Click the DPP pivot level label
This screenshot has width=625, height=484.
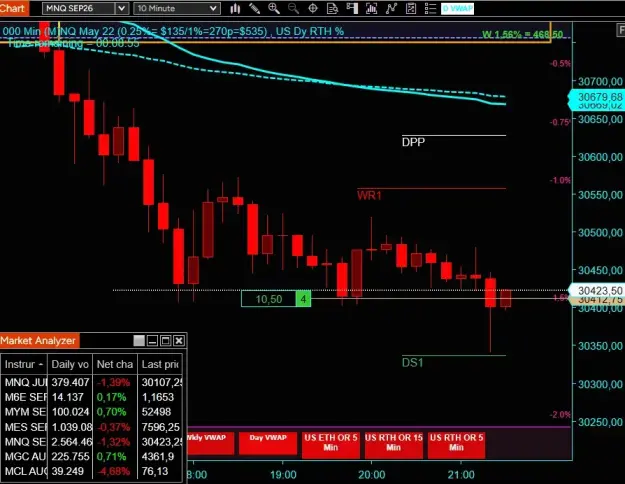tap(413, 142)
